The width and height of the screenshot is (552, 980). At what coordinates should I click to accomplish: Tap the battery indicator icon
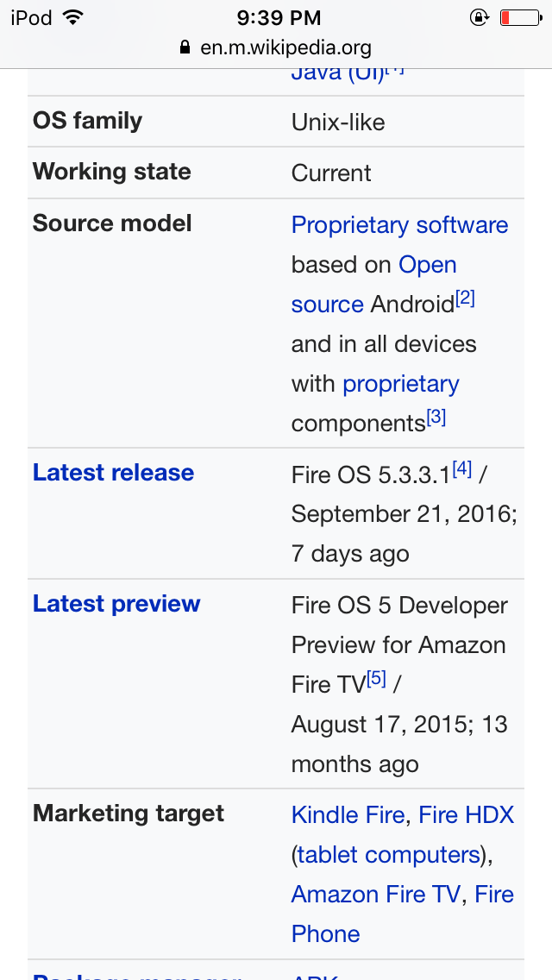[519, 17]
